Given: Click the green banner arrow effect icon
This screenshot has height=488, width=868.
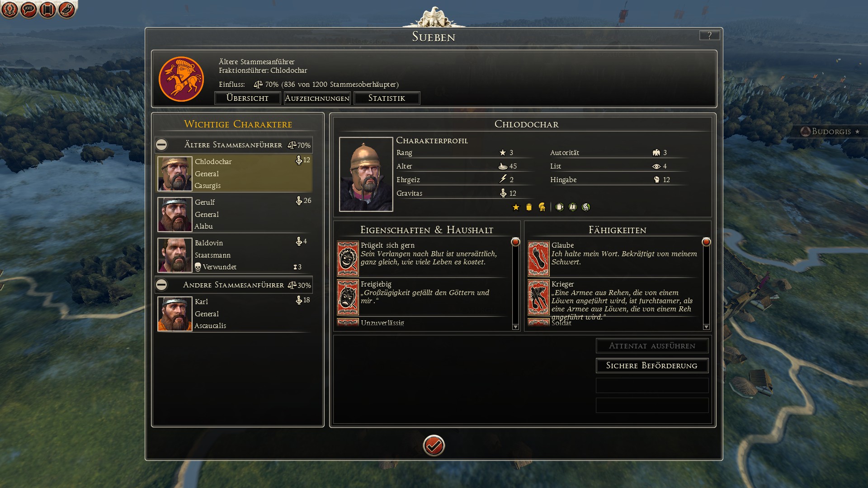Looking at the screenshot, I should pyautogui.click(x=560, y=207).
